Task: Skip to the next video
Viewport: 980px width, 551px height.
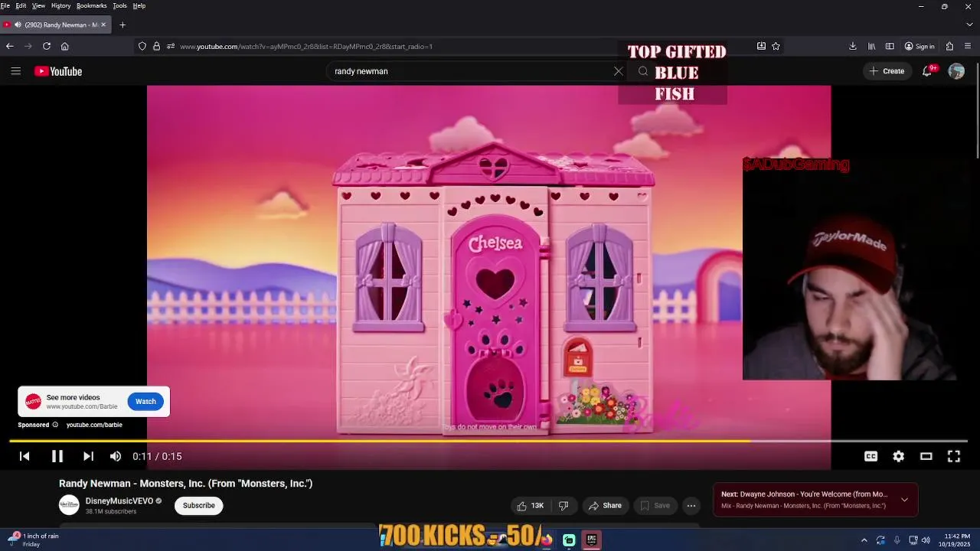Action: [x=88, y=456]
